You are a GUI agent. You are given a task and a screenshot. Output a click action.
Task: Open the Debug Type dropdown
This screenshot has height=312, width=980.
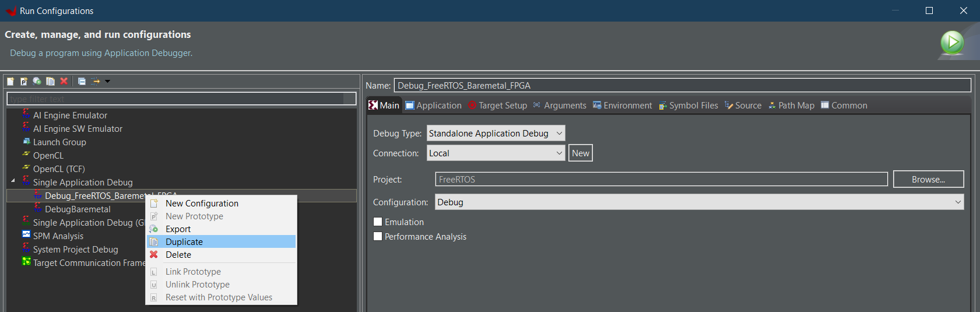(496, 134)
